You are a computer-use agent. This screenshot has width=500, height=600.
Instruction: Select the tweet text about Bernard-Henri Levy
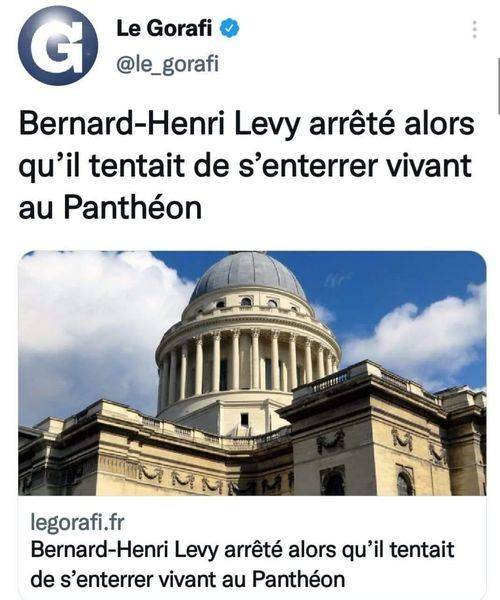coord(247,166)
